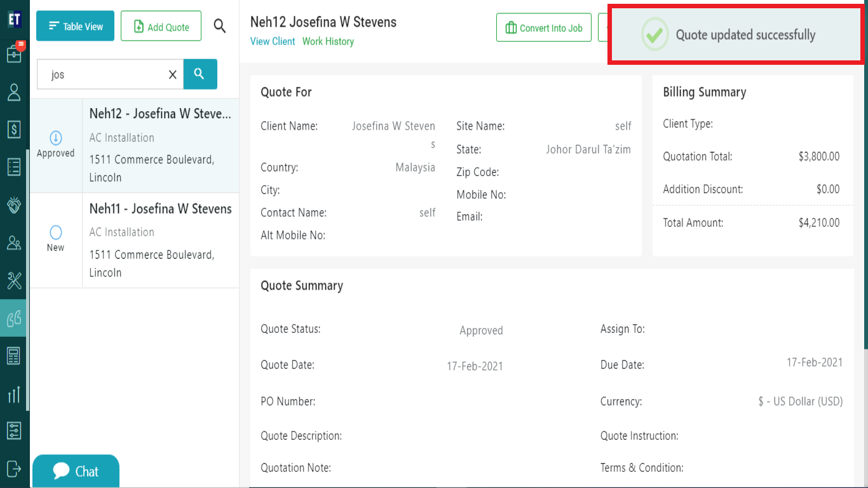The width and height of the screenshot is (868, 488).
Task: Clear the search field with the X icon
Action: [172, 74]
